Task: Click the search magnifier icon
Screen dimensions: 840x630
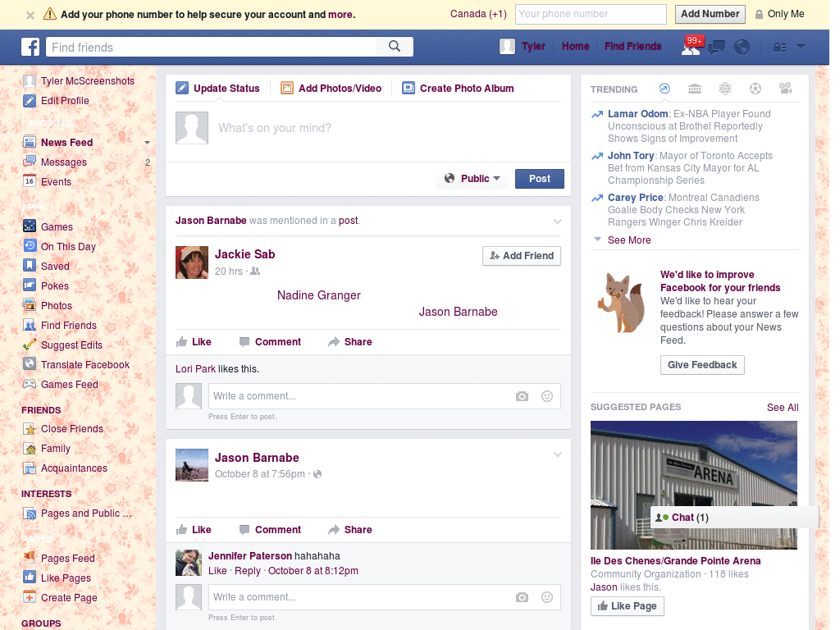Action: tap(395, 47)
